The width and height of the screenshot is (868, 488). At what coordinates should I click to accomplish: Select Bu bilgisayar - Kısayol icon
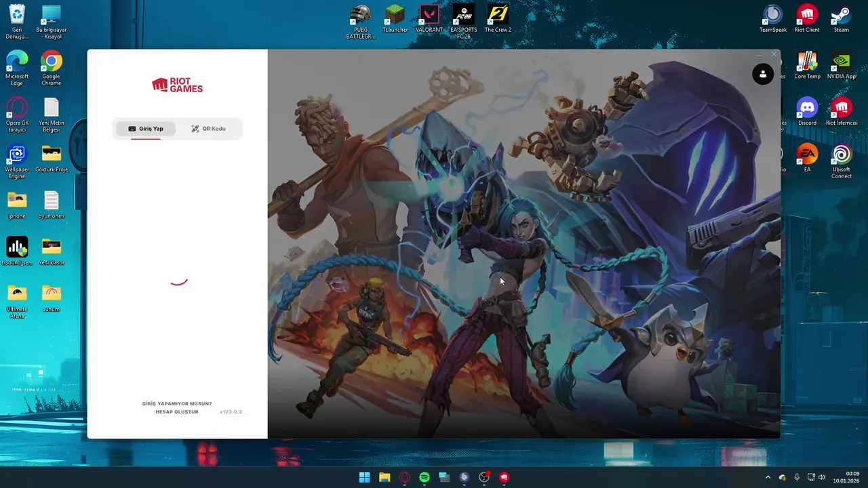pyautogui.click(x=52, y=22)
